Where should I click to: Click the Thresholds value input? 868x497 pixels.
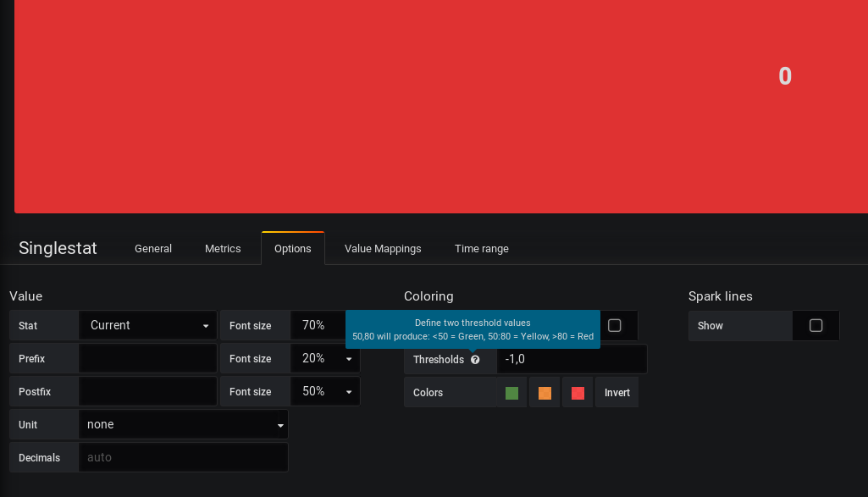point(572,359)
